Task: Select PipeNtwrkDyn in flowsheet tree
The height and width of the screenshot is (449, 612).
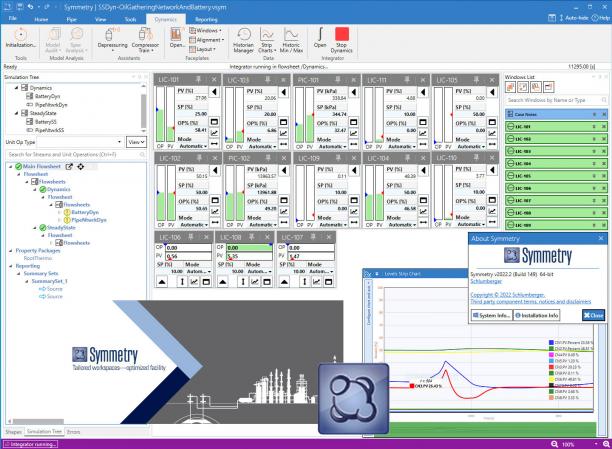Action: pos(89,220)
